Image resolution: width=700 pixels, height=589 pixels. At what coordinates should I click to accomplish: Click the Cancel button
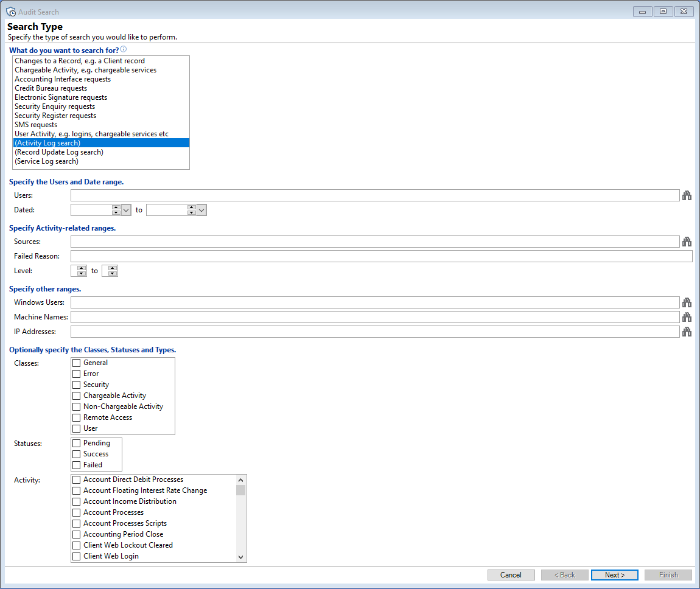click(511, 575)
